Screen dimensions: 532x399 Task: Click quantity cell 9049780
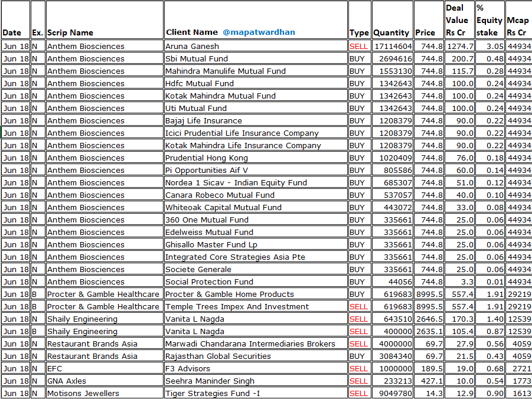(392, 393)
